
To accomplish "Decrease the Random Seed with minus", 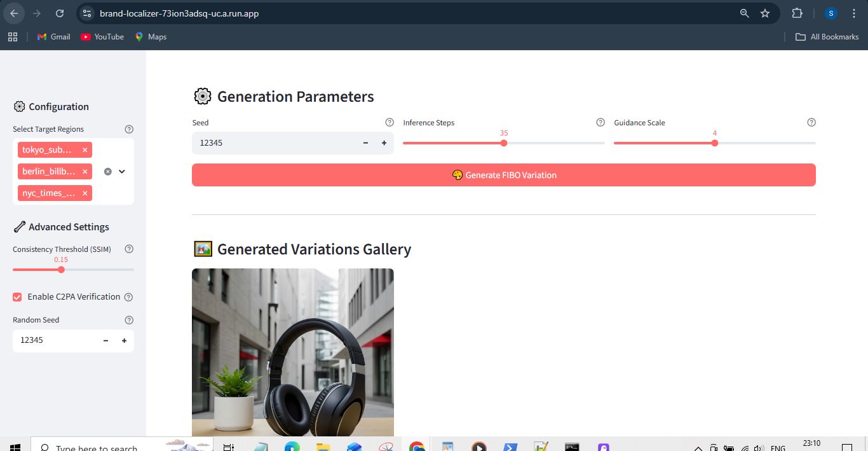I will click(105, 341).
